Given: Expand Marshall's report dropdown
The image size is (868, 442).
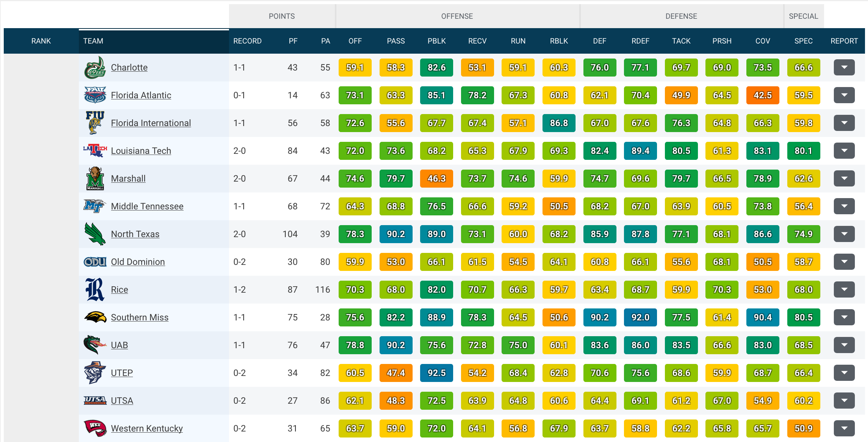Looking at the screenshot, I should tap(844, 179).
